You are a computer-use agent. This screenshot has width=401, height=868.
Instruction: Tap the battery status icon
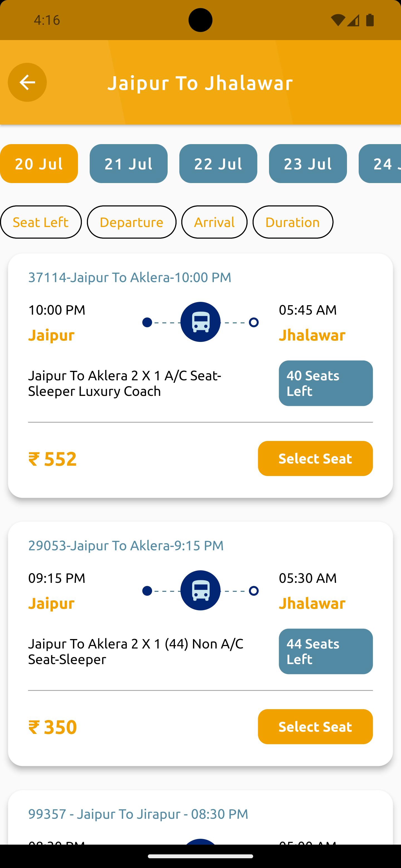click(370, 20)
